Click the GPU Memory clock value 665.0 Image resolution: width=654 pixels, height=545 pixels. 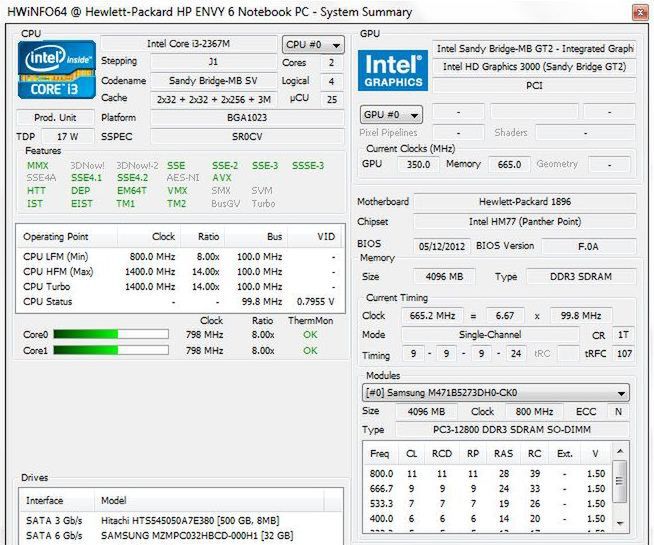(x=509, y=164)
